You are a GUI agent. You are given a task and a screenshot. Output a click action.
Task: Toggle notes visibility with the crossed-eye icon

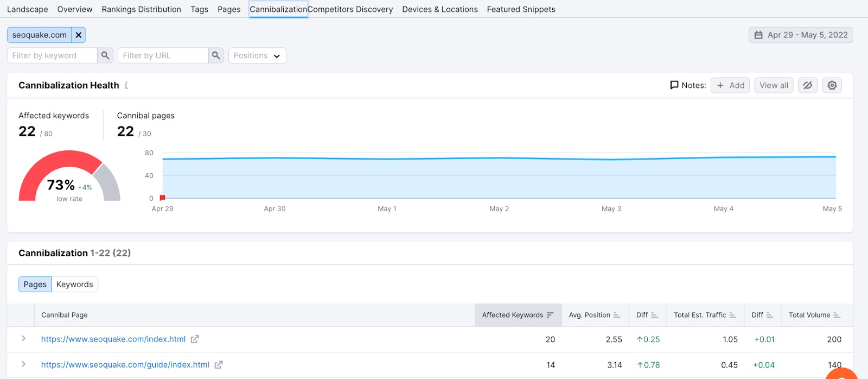pos(807,85)
